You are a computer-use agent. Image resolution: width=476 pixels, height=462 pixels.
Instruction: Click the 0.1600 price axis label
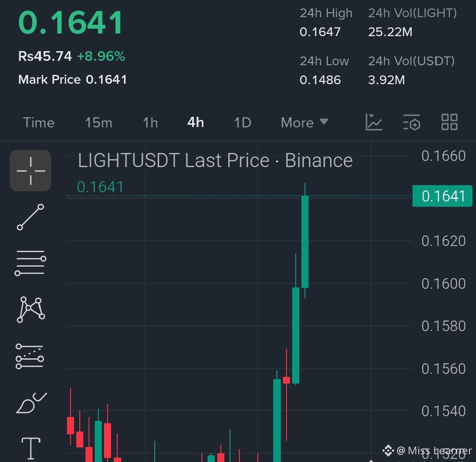pos(443,283)
